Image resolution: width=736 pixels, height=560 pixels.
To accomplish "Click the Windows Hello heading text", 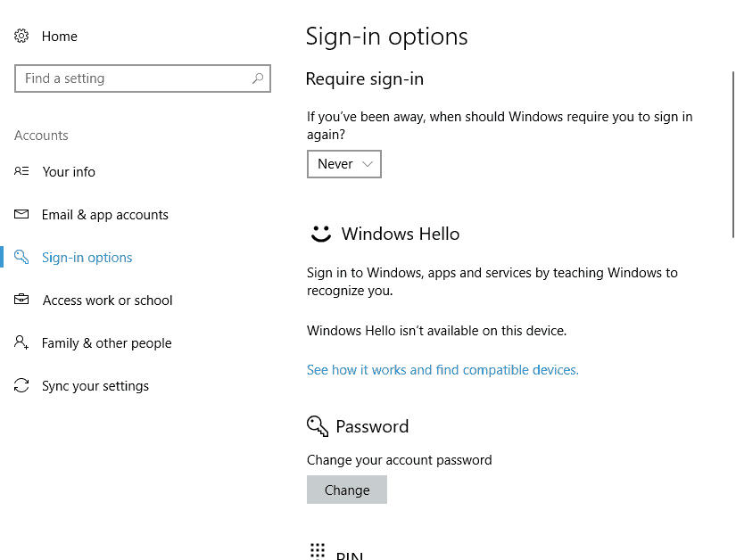I will [x=401, y=234].
